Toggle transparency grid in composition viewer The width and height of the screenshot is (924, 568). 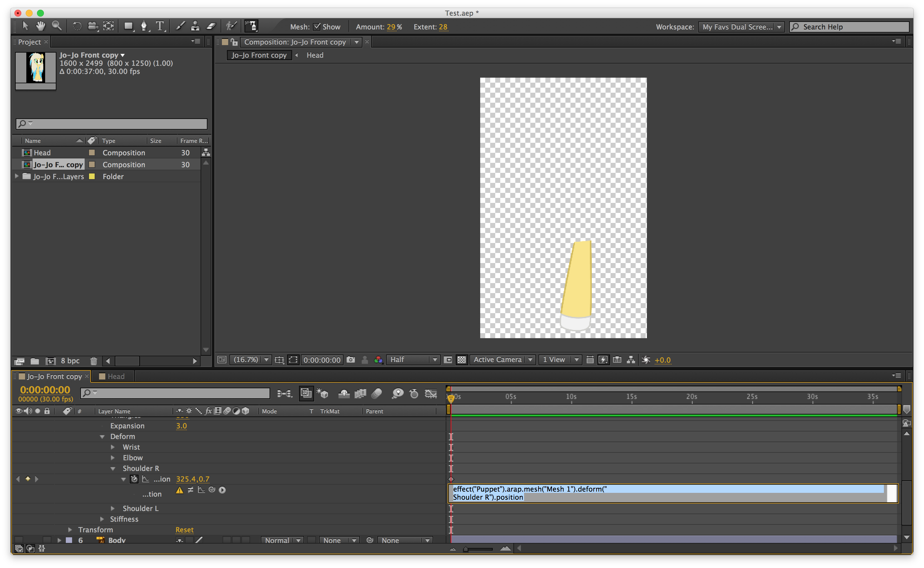(461, 359)
